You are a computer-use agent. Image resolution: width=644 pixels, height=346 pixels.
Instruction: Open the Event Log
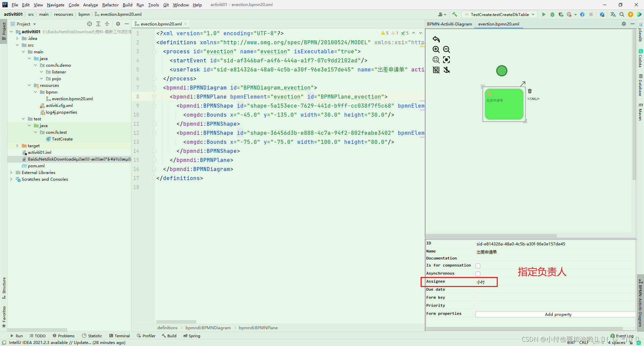pyautogui.click(x=622, y=336)
